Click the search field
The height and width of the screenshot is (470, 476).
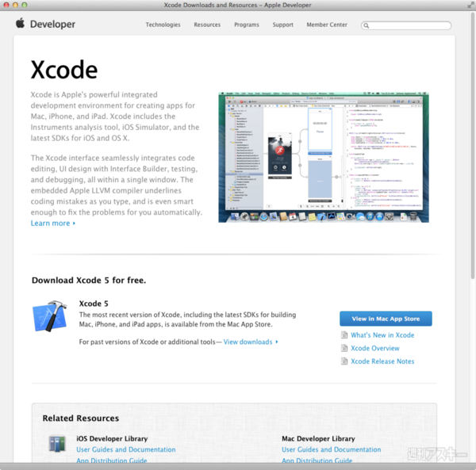pos(406,25)
